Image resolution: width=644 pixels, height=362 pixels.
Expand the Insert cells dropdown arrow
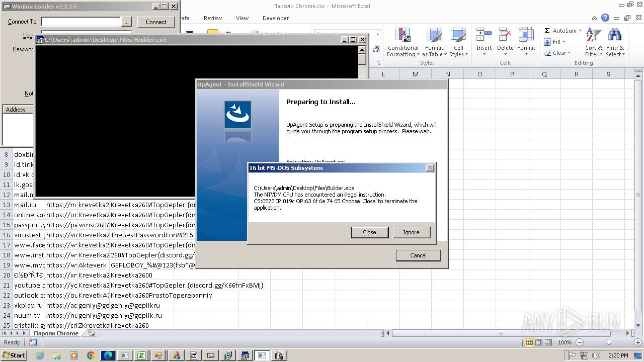click(x=484, y=55)
